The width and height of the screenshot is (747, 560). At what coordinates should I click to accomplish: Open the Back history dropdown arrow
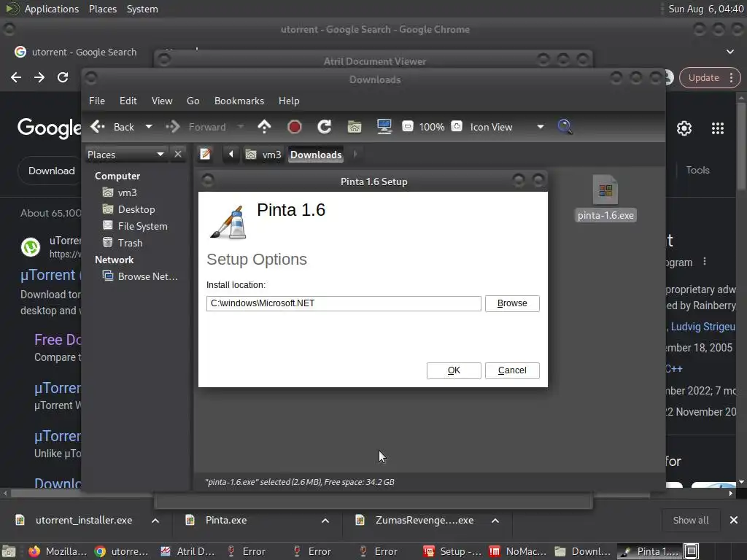point(149,127)
